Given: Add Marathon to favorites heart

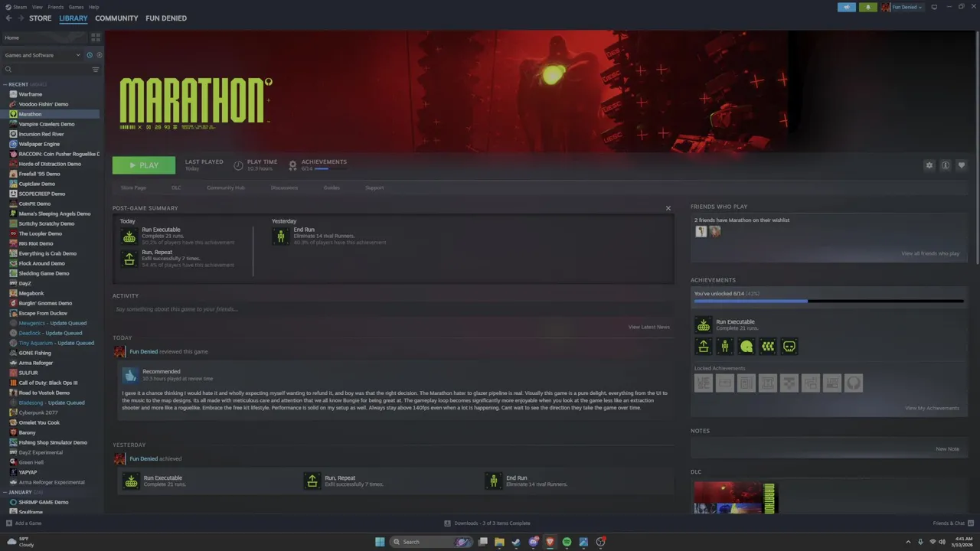Looking at the screenshot, I should [x=962, y=165].
